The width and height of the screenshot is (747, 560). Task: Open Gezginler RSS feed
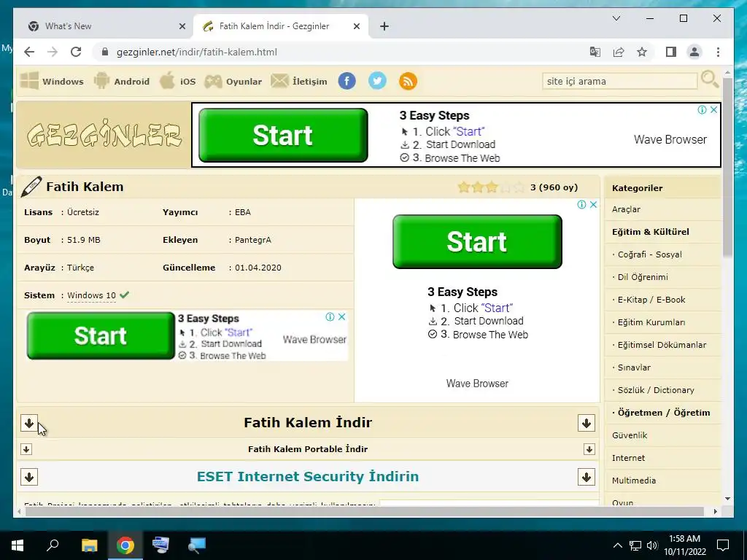click(408, 81)
